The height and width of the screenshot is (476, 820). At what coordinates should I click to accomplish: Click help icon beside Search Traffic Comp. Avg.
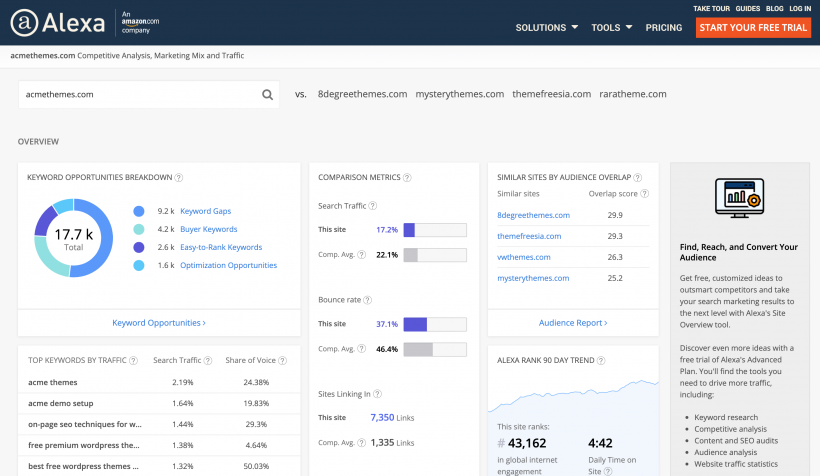(361, 255)
